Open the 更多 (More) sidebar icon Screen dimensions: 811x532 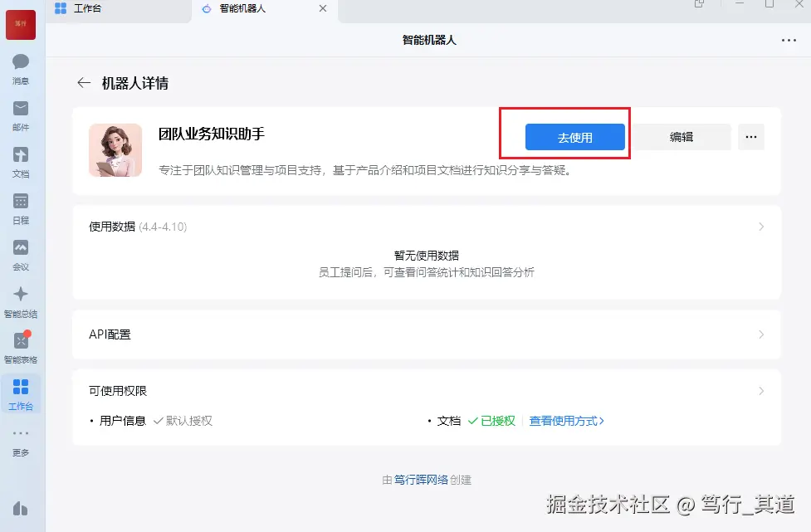click(x=21, y=438)
